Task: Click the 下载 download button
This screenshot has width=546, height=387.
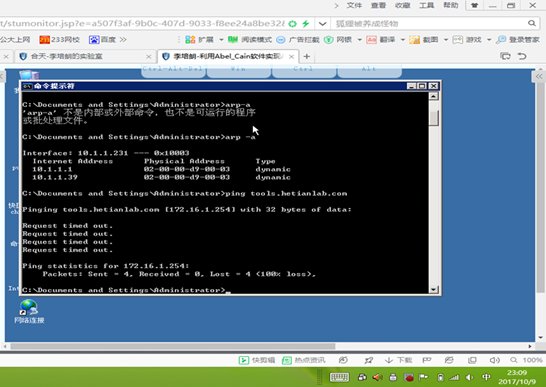Action: (398, 360)
